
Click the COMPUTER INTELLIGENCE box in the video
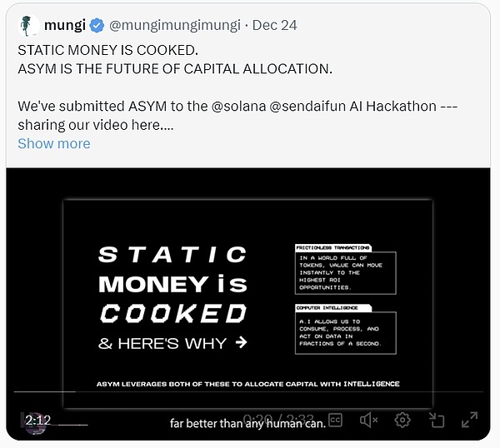tap(345, 331)
